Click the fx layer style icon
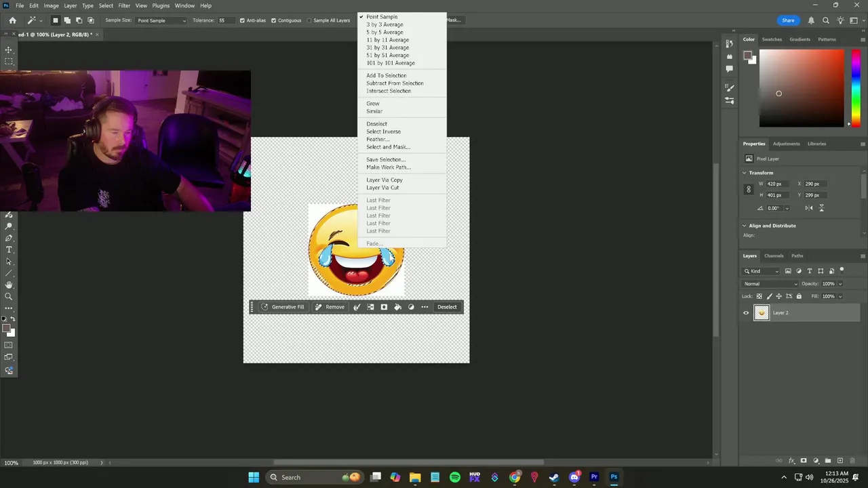 point(791,461)
